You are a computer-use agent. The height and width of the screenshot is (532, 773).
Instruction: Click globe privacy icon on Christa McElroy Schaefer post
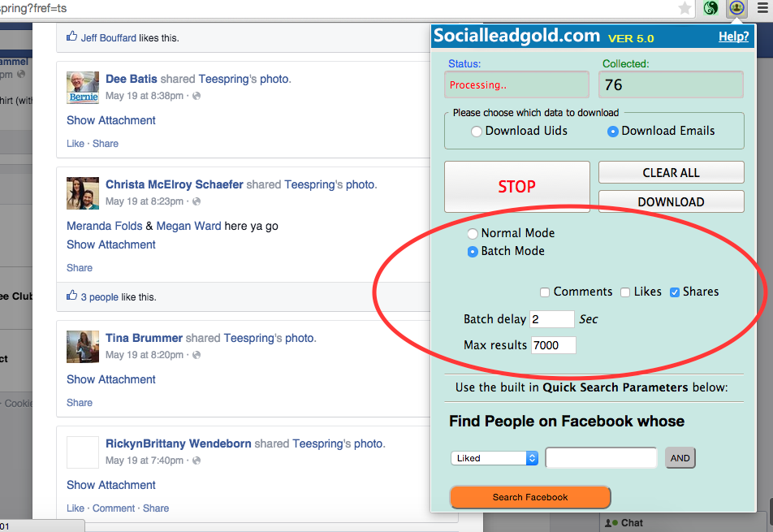pos(196,201)
